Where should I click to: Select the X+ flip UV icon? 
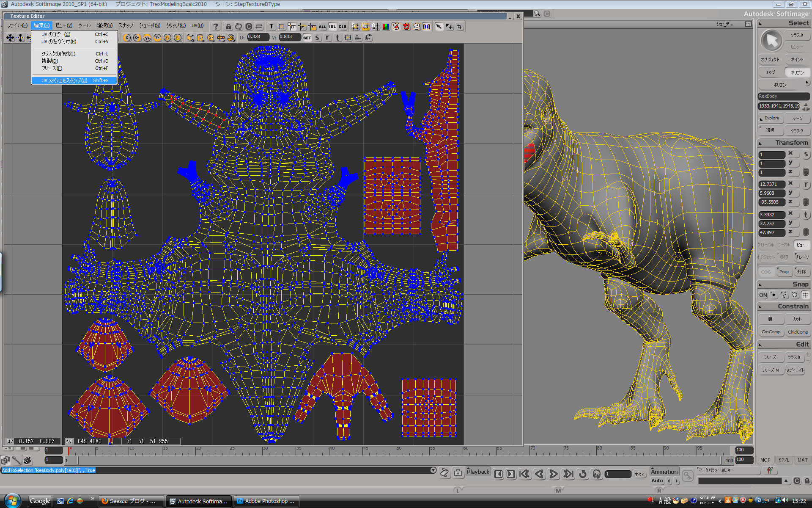(x=137, y=37)
